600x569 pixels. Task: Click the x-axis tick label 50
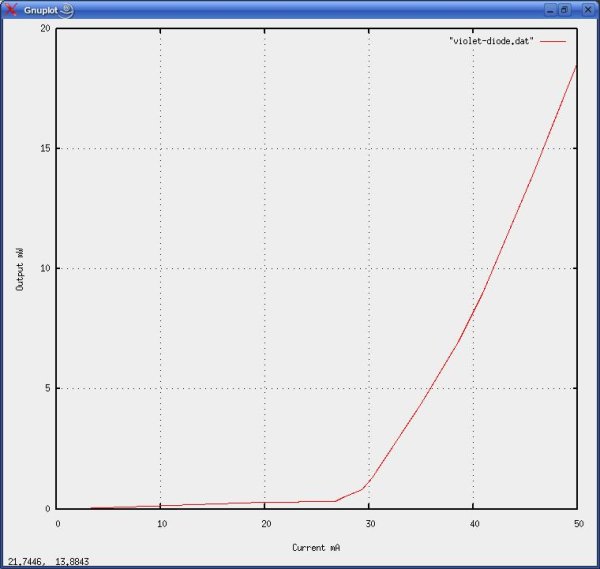tap(577, 523)
